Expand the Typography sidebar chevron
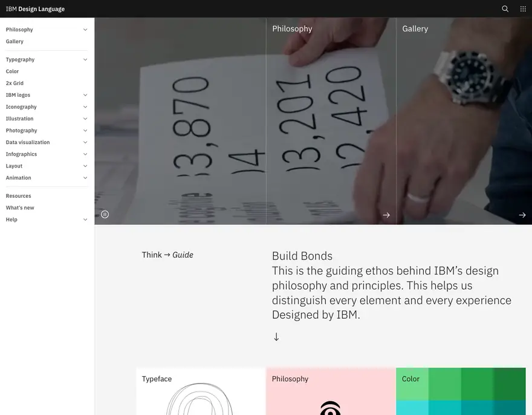Image resolution: width=532 pixels, height=415 pixels. [85, 59]
